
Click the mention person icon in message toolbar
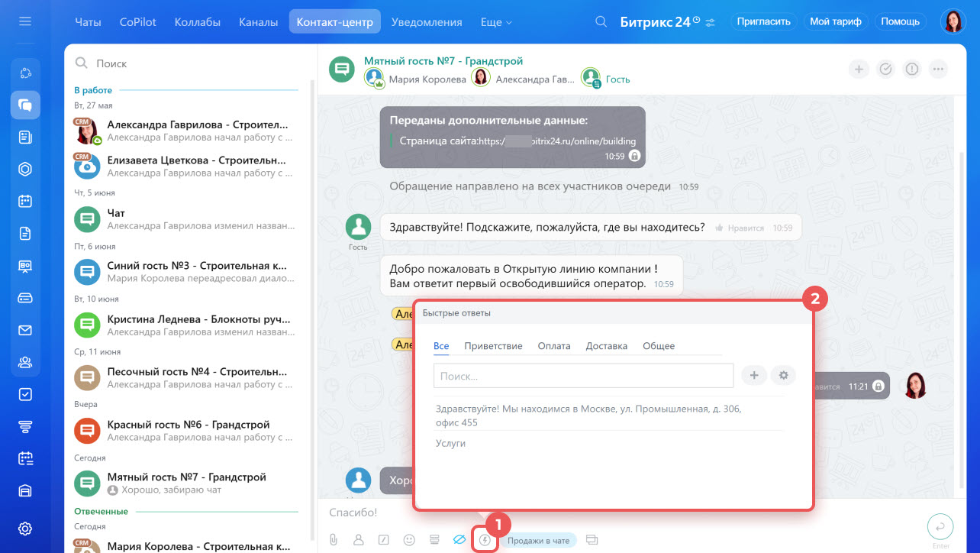pyautogui.click(x=358, y=540)
